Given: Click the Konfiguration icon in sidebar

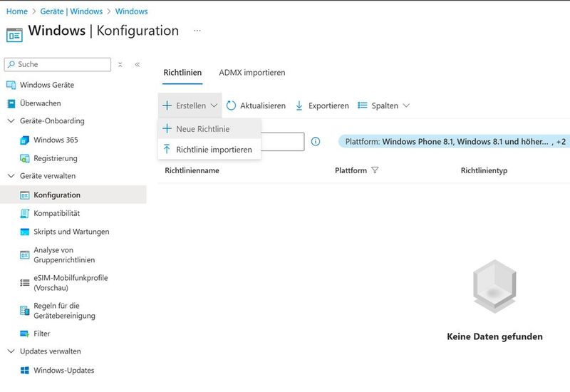Looking at the screenshot, I should (24, 195).
